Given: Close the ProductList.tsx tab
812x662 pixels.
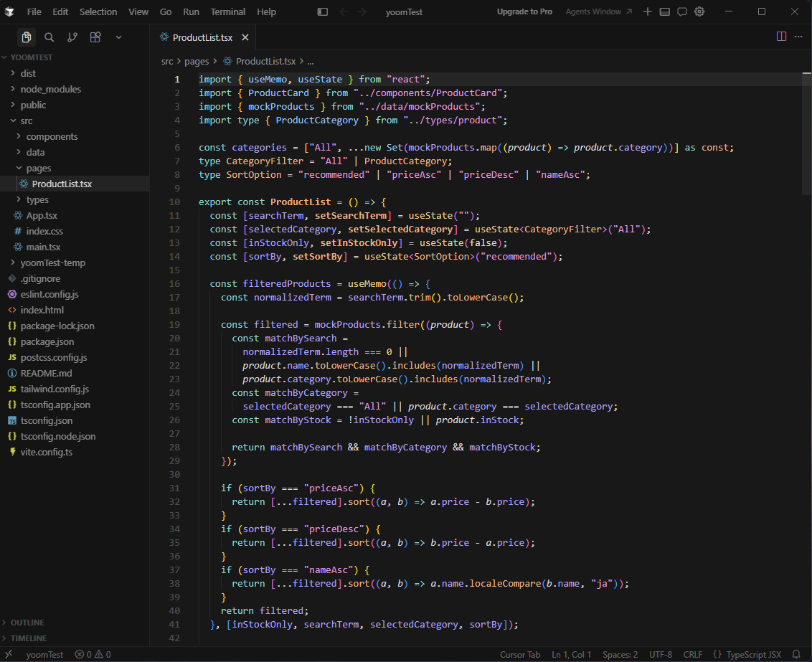Looking at the screenshot, I should coord(245,37).
